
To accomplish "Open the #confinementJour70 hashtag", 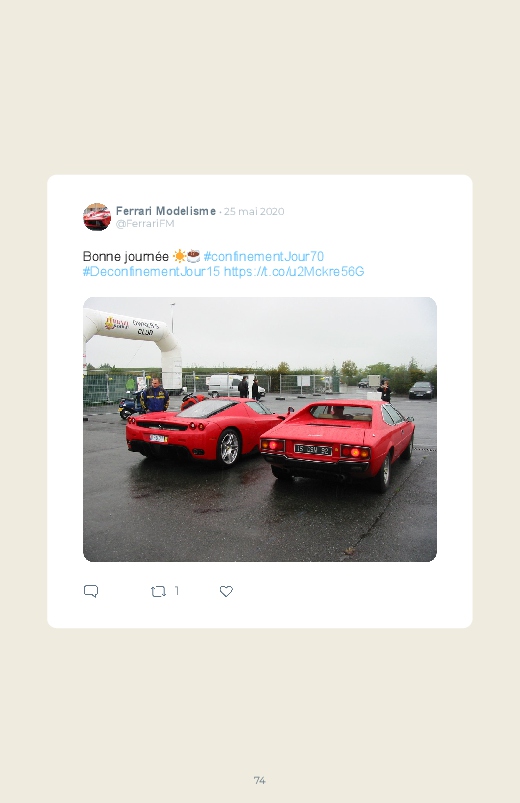I will coord(263,256).
